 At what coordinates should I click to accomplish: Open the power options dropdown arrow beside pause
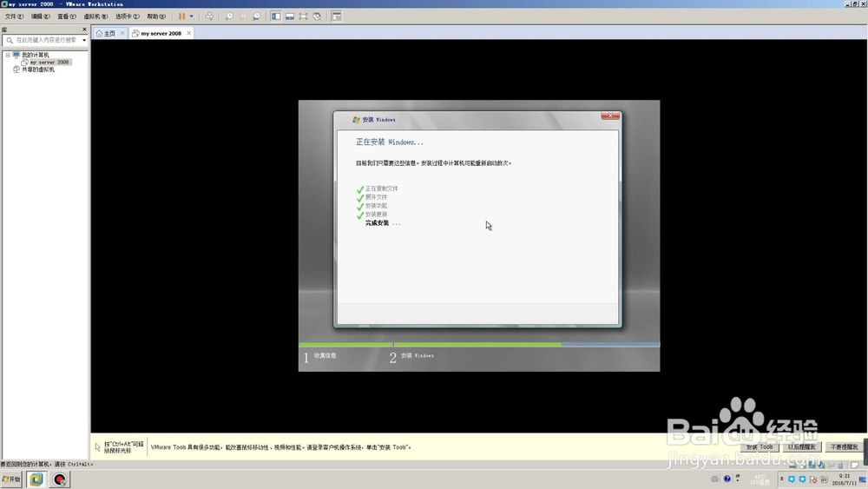[x=192, y=17]
